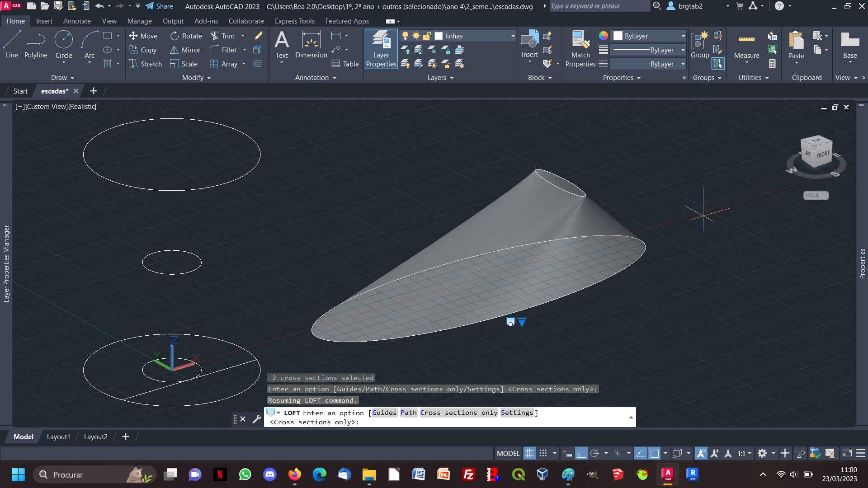Toggle 2D object snap
The image size is (868, 488).
654,453
